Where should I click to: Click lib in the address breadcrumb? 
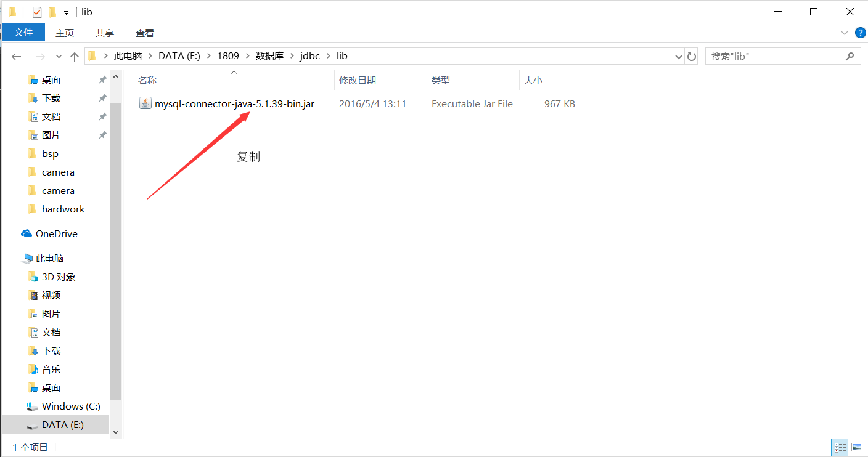click(x=342, y=56)
